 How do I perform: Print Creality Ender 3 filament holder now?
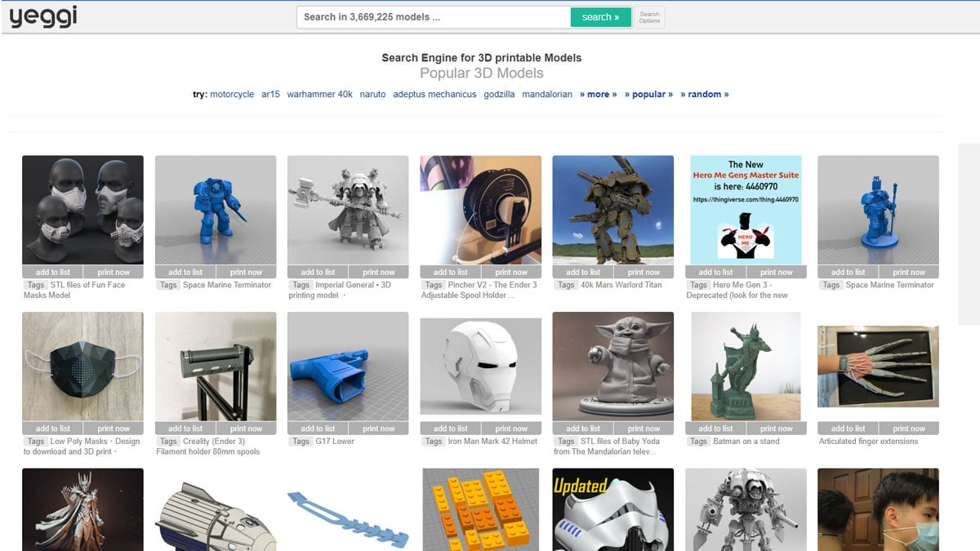pyautogui.click(x=246, y=429)
